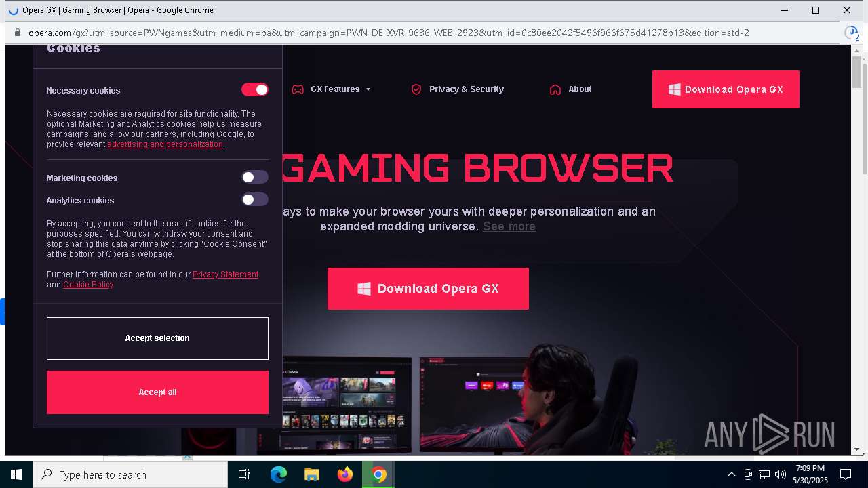Click the address bar URL field

tap(389, 33)
